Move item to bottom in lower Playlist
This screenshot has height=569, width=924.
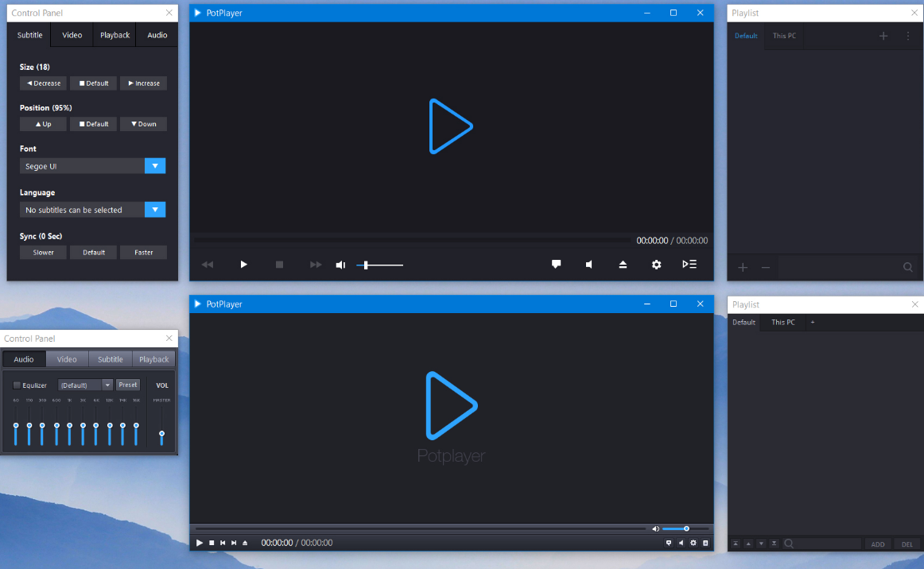pos(775,544)
